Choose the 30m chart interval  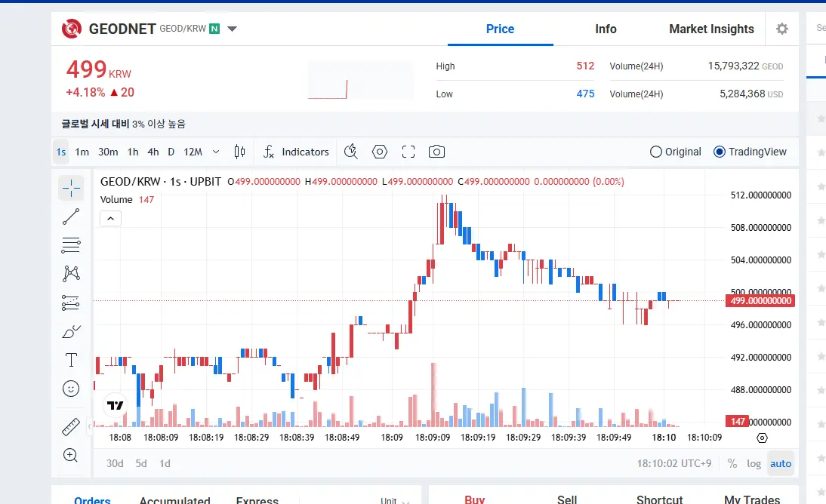[108, 152]
